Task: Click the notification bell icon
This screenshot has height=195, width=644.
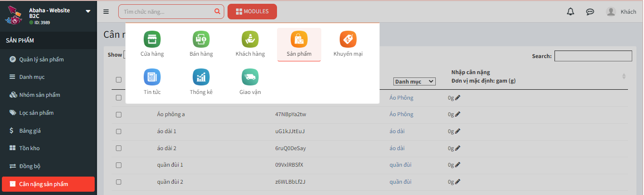Action: [x=571, y=12]
